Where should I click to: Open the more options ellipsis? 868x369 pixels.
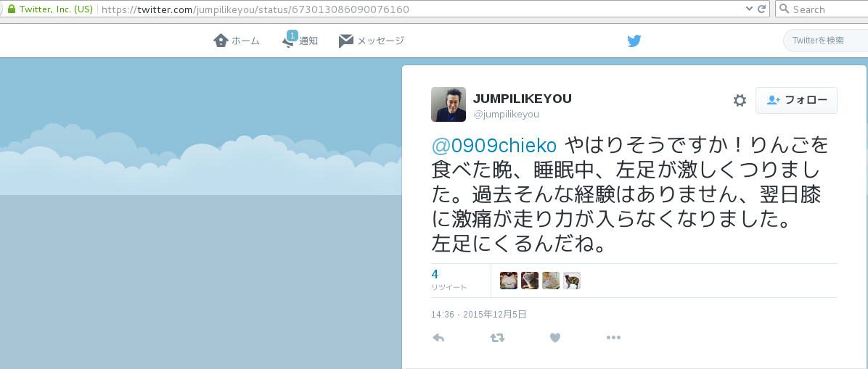613,338
